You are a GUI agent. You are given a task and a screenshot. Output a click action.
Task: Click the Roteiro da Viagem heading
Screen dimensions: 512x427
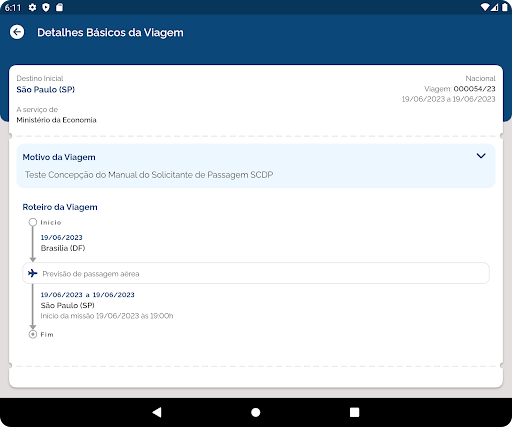(x=60, y=207)
